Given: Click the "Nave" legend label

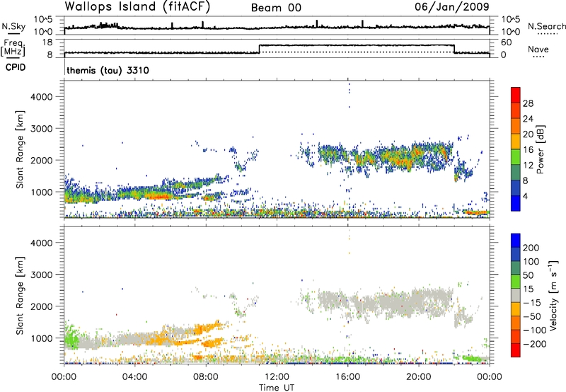Looking at the screenshot, I should [x=538, y=49].
